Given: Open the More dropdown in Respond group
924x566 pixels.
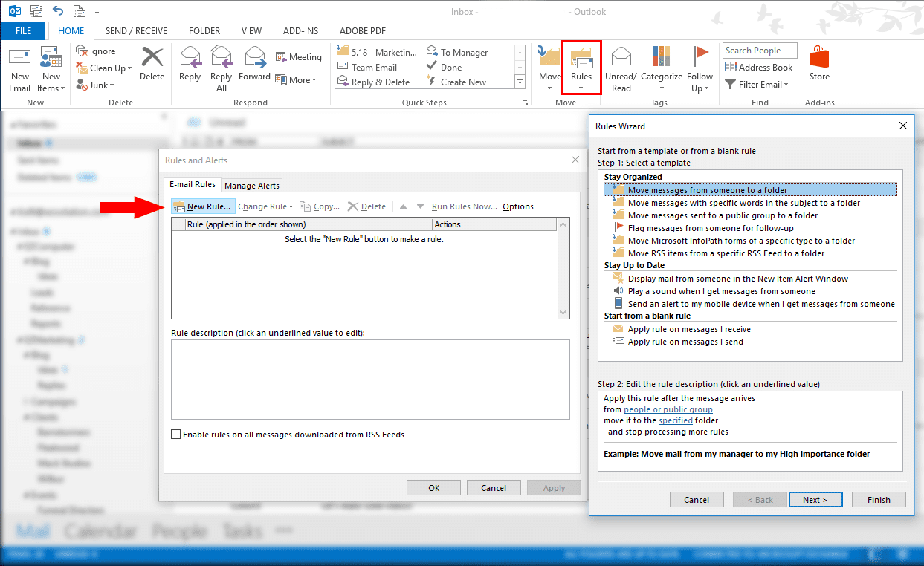Looking at the screenshot, I should tap(297, 79).
